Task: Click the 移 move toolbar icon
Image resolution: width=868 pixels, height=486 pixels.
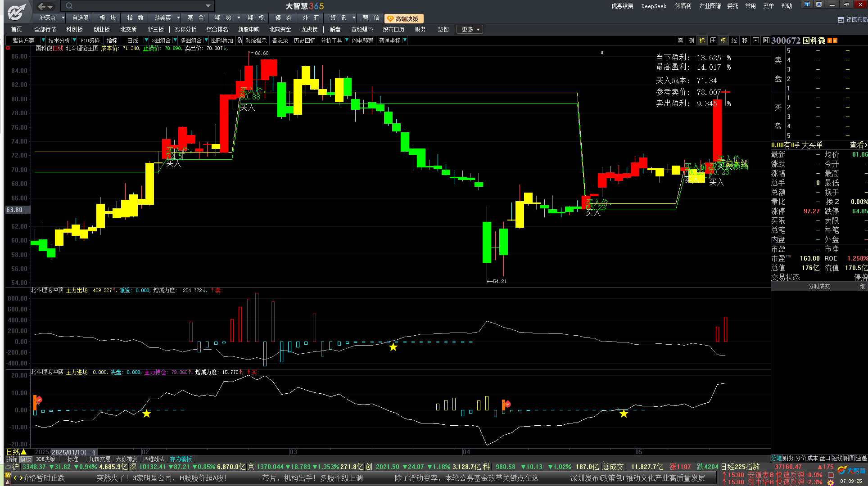Action: (745, 40)
